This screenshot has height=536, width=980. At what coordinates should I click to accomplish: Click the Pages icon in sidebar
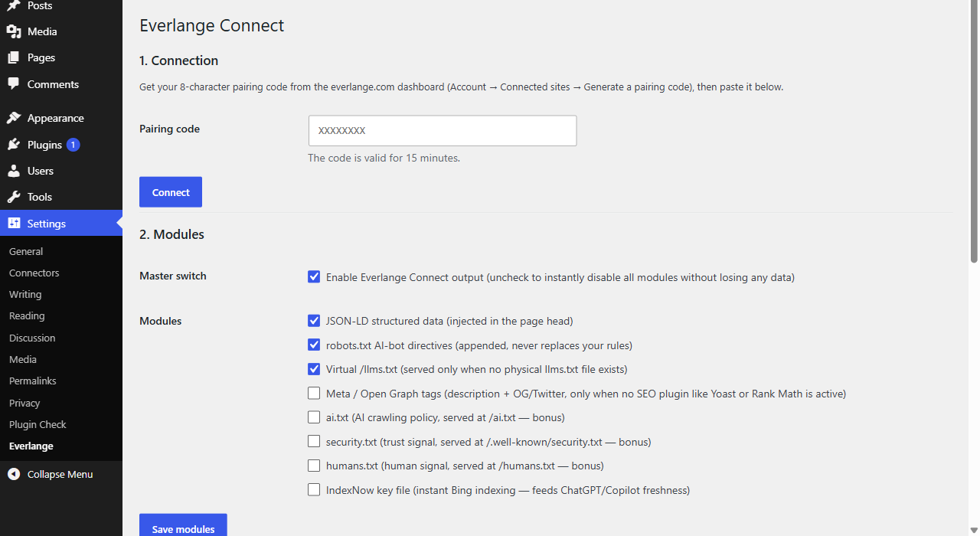(x=14, y=57)
